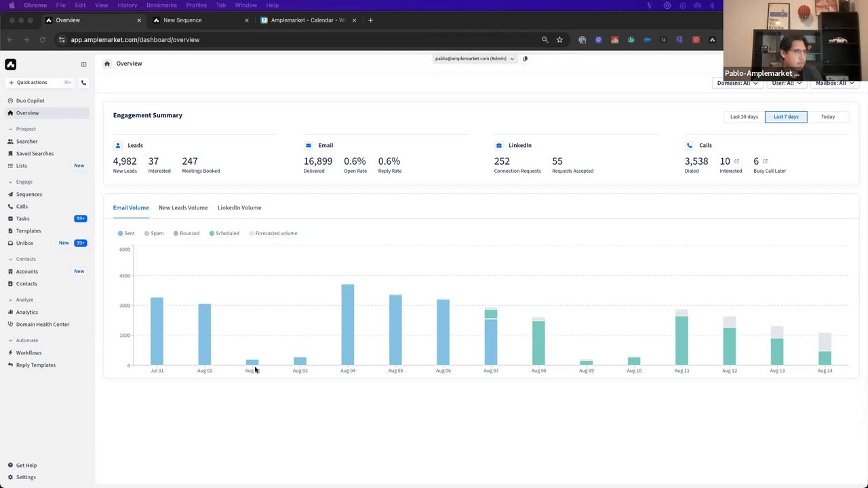This screenshot has height=488, width=868.
Task: Click the Aug 11 bar in the chart
Action: pyautogui.click(x=682, y=338)
